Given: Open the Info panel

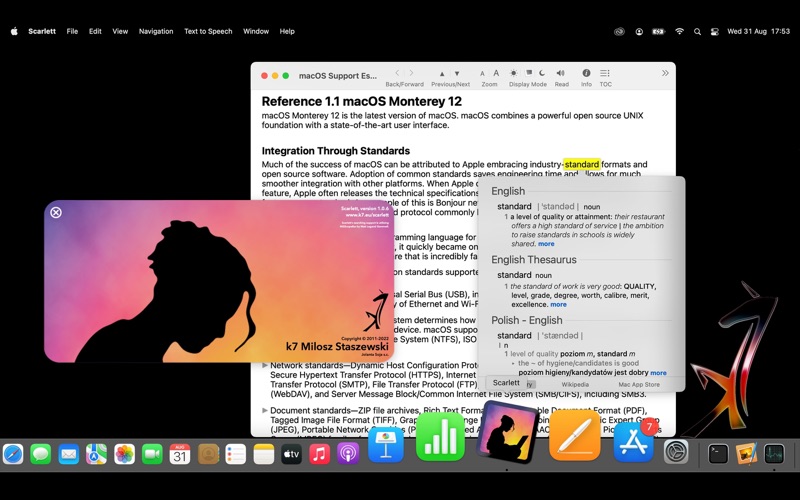Looking at the screenshot, I should [586, 73].
